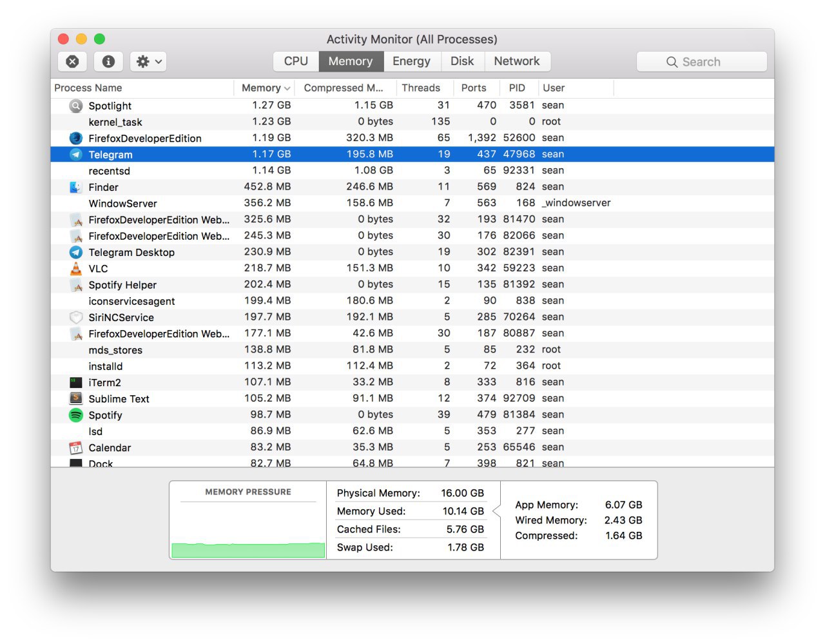Image resolution: width=825 pixels, height=644 pixels.
Task: Click the Calendar app icon
Action: click(x=76, y=448)
